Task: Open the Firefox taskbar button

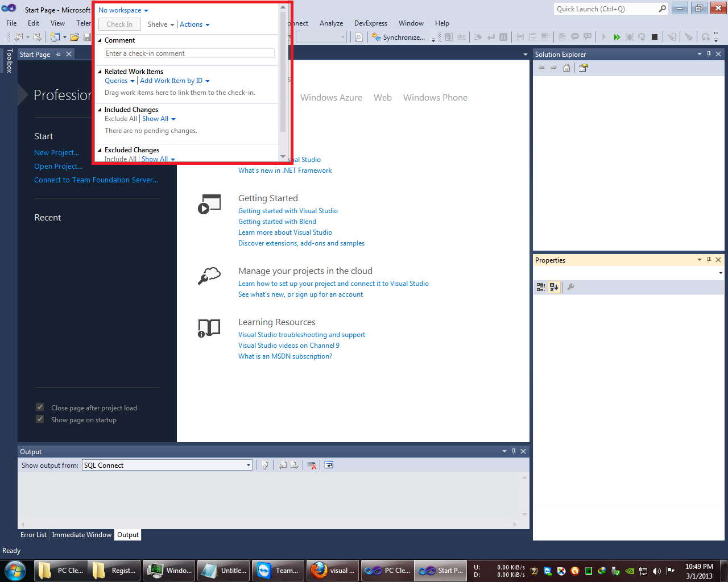Action: [333, 570]
